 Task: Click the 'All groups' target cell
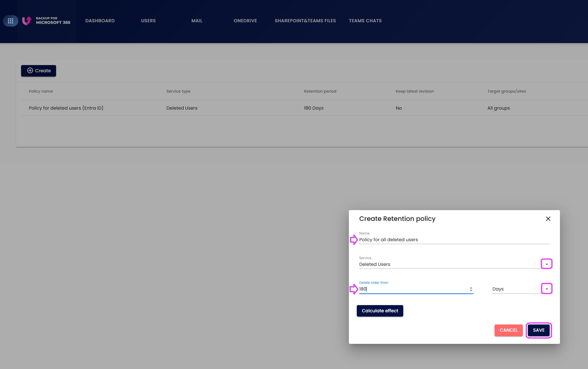click(x=498, y=108)
